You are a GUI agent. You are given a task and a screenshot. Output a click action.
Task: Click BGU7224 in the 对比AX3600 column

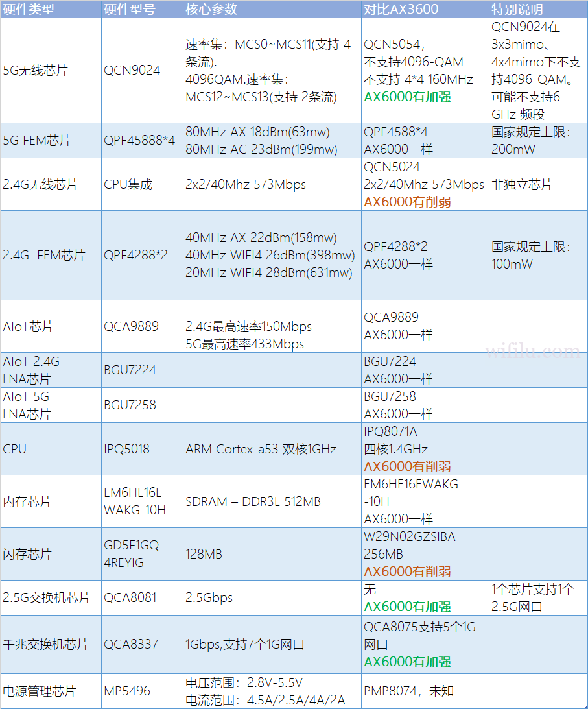coord(425,370)
